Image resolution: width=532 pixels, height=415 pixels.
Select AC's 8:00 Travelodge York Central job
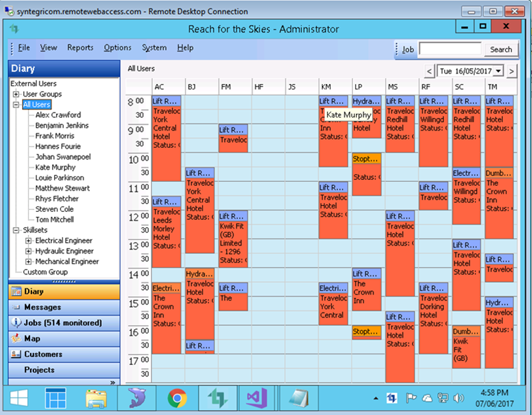point(166,139)
